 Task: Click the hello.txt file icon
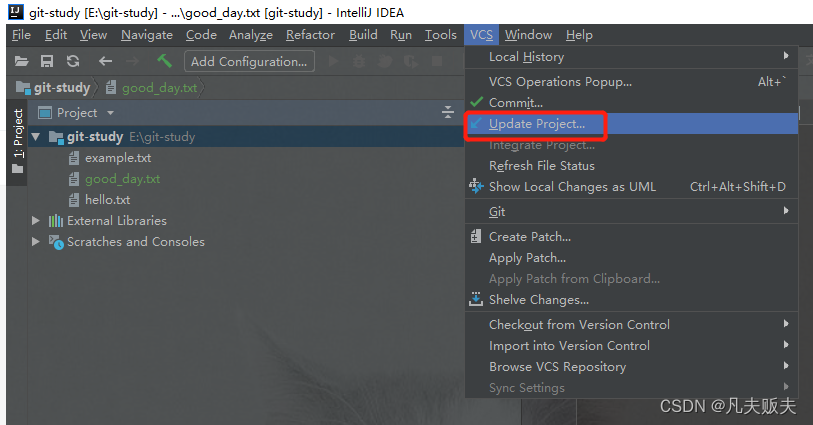(x=74, y=200)
